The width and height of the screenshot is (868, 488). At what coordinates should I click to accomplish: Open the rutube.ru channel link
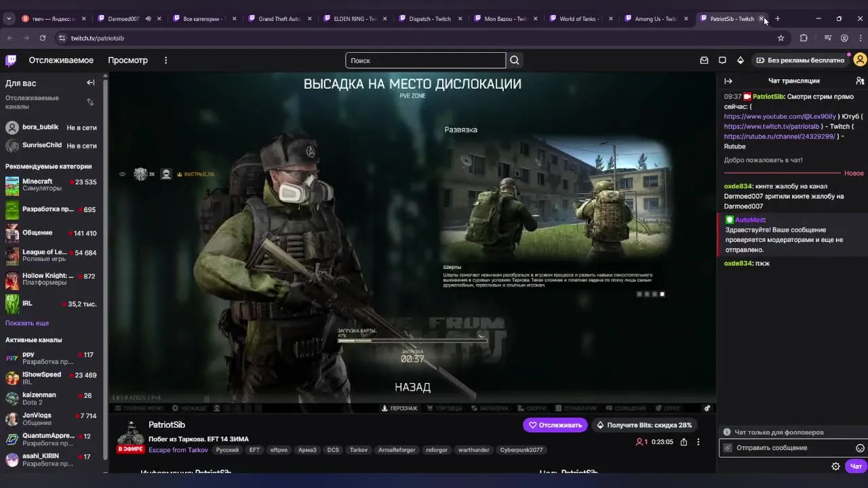click(780, 136)
